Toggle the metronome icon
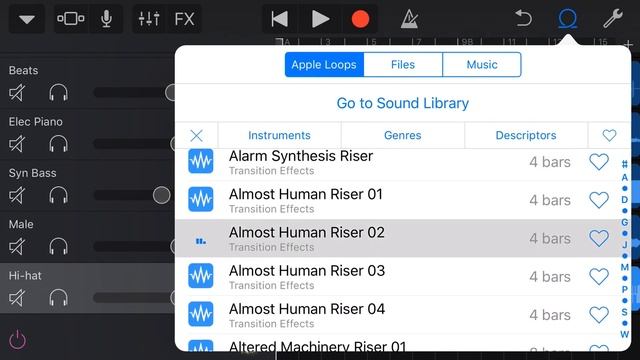The image size is (640, 360). click(x=409, y=19)
